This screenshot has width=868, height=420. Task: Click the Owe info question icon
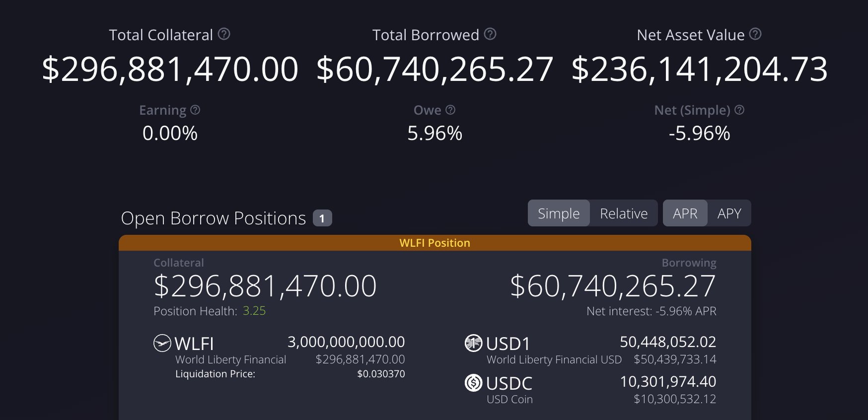coord(450,110)
